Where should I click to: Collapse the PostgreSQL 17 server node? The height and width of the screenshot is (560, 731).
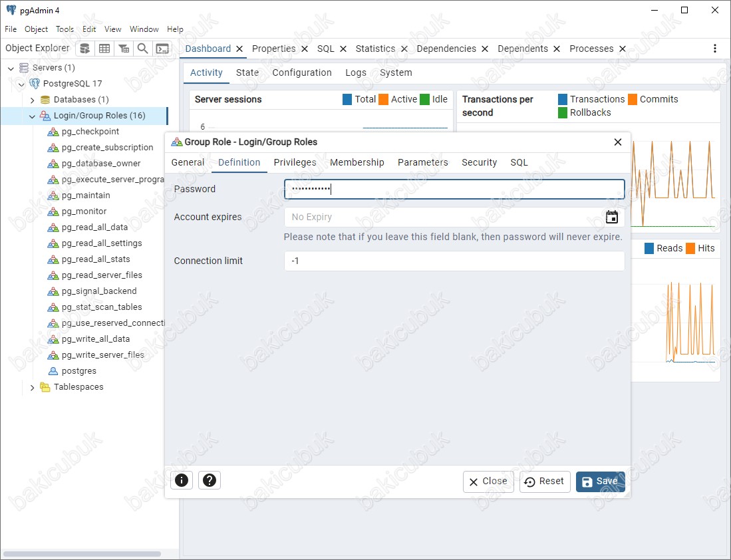click(x=21, y=84)
